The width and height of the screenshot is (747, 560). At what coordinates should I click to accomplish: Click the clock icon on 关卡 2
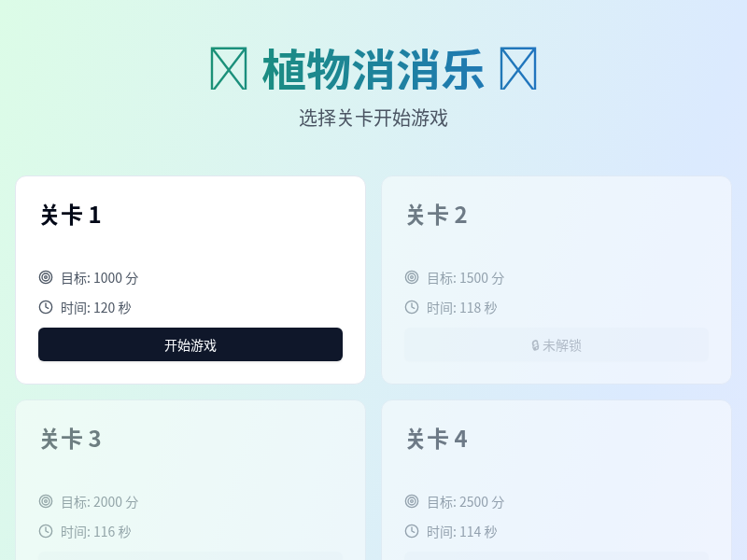pyautogui.click(x=411, y=307)
